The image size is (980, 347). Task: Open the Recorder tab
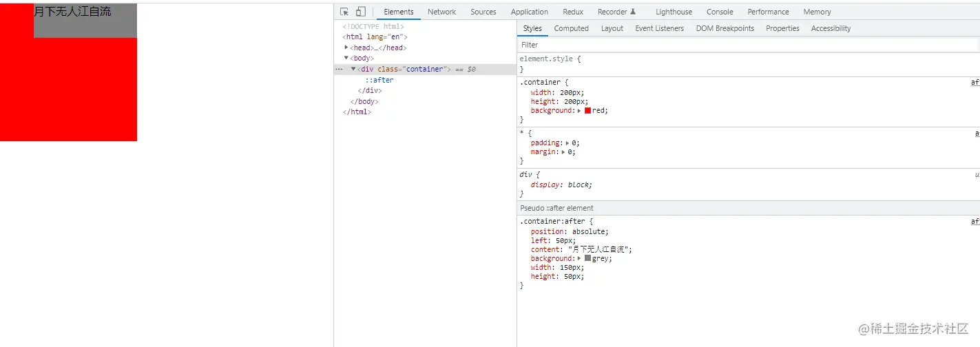(x=616, y=12)
